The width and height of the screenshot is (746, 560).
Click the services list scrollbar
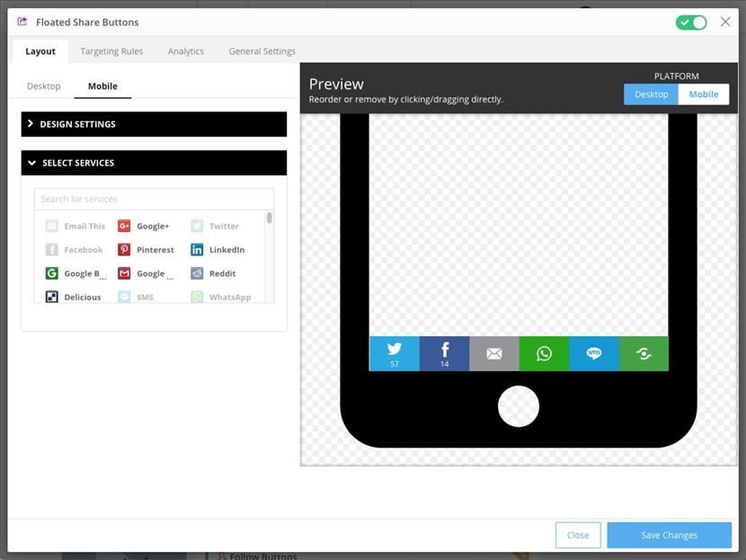tap(270, 218)
